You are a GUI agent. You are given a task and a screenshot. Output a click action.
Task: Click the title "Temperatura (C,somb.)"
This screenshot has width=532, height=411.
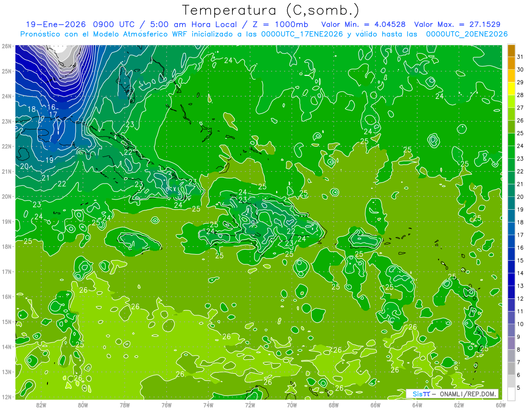tap(271, 10)
